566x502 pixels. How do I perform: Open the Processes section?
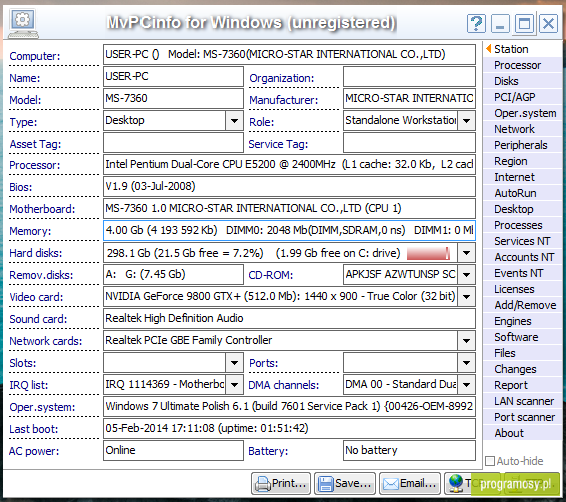522,225
